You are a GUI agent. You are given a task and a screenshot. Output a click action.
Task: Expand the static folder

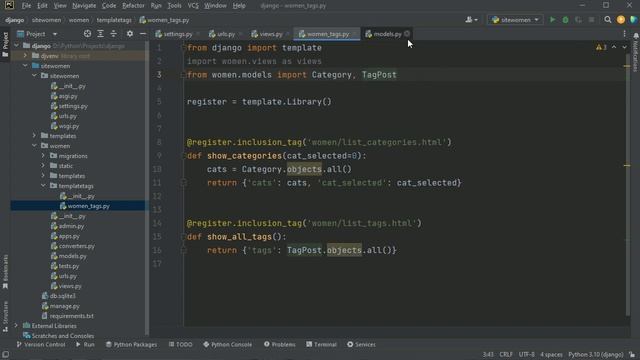(x=43, y=166)
